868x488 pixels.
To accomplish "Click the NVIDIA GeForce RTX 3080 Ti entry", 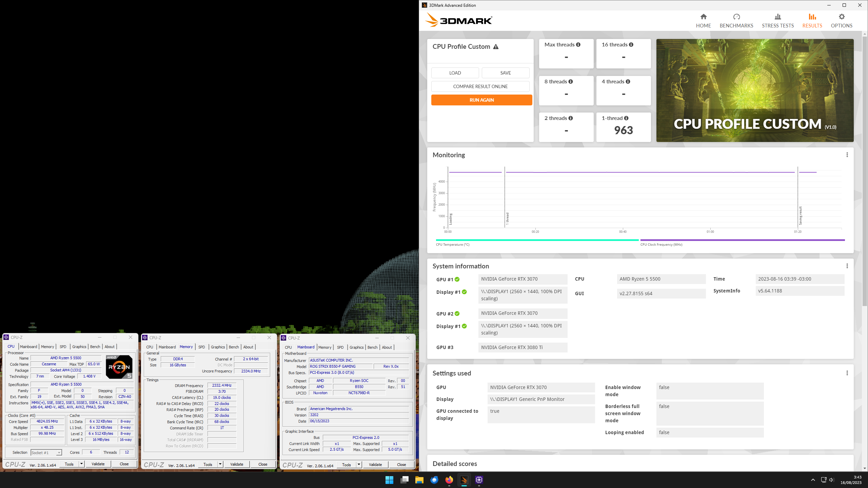I will [522, 347].
